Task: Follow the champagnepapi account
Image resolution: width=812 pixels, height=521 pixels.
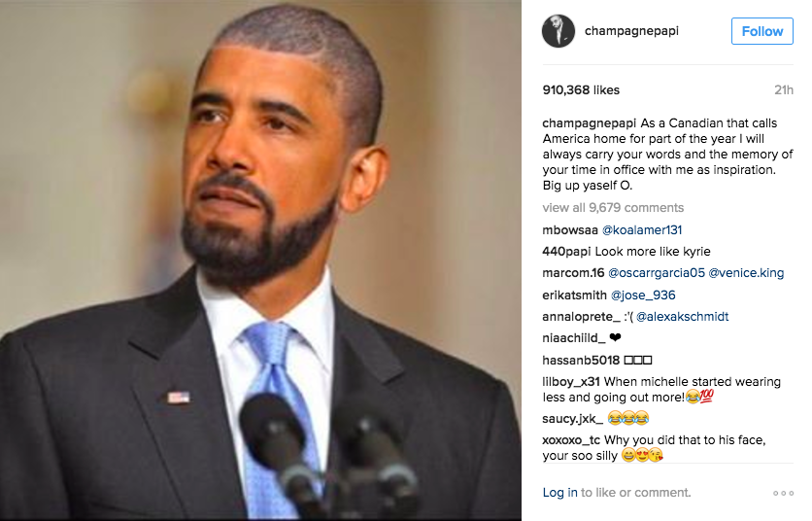Action: 761,31
